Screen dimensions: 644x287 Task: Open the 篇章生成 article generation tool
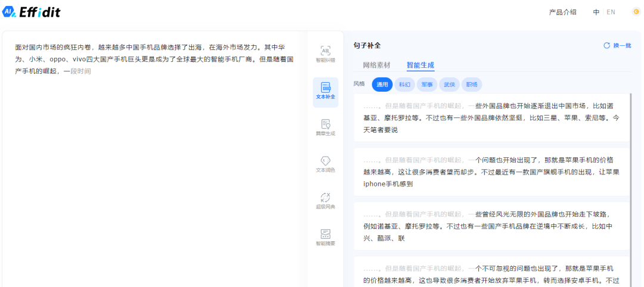[x=325, y=127]
